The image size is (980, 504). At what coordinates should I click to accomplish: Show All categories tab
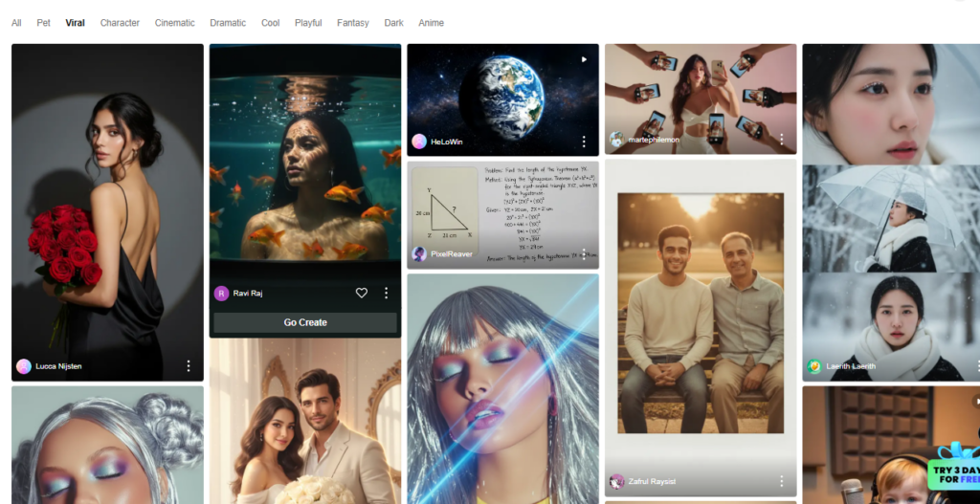click(x=16, y=23)
